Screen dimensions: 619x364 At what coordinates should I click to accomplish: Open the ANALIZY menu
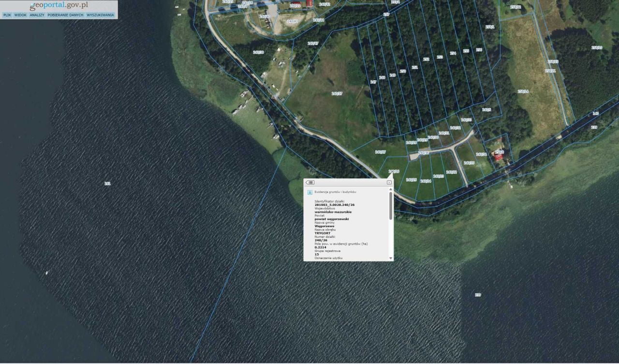37,15
